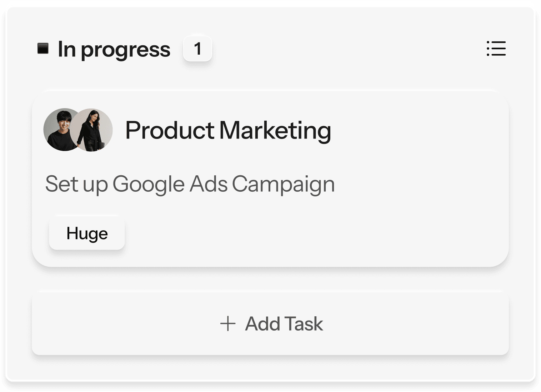Click the Set up Google Ads Campaign text field
The width and height of the screenshot is (541, 392).
[190, 184]
